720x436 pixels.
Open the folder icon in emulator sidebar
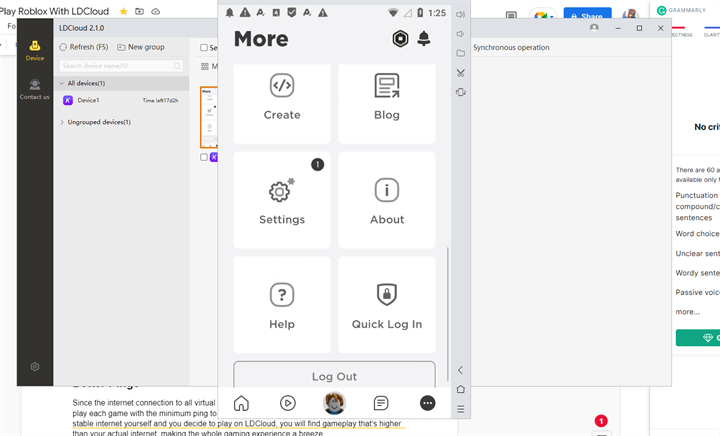(x=461, y=53)
